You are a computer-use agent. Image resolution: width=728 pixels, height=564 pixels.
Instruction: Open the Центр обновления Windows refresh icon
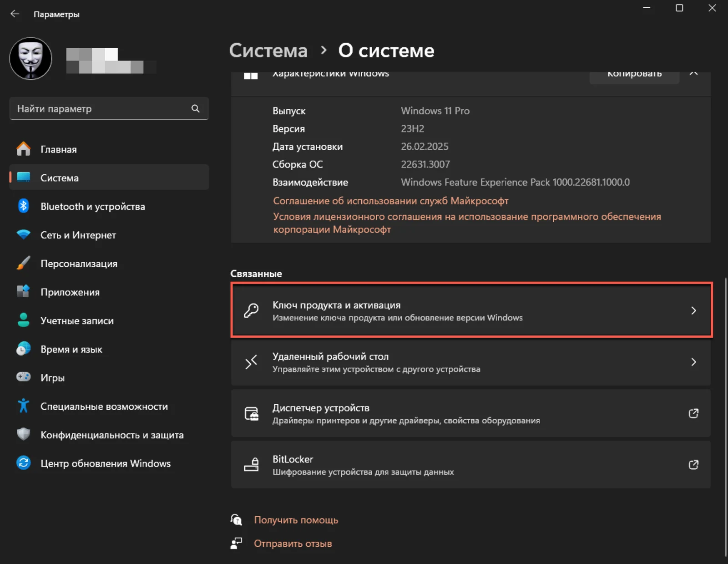[x=24, y=463]
